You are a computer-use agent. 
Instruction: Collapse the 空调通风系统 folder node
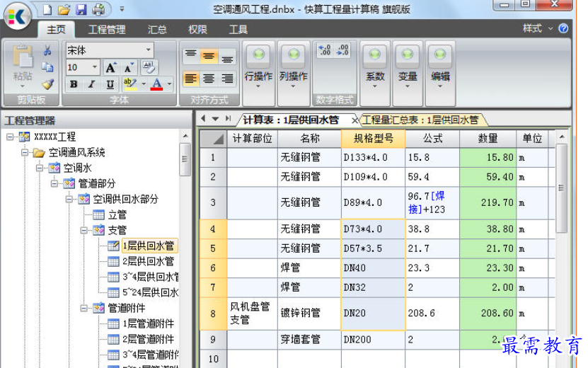point(25,152)
